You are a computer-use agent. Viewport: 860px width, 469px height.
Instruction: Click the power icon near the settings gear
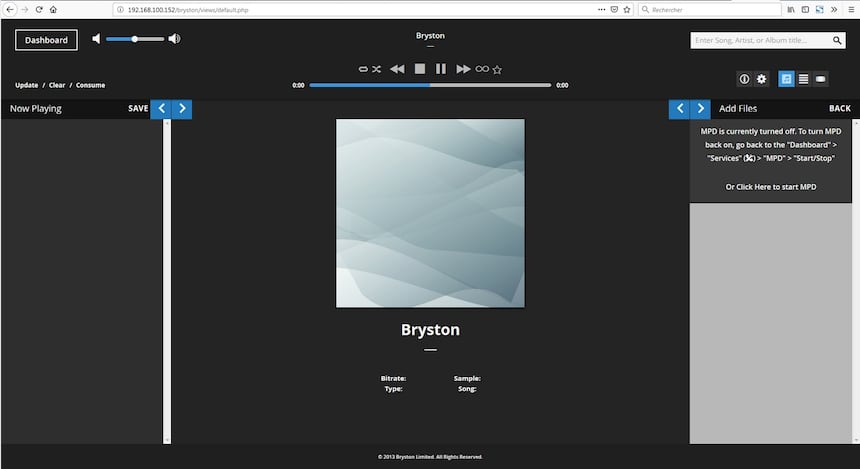[x=744, y=79]
